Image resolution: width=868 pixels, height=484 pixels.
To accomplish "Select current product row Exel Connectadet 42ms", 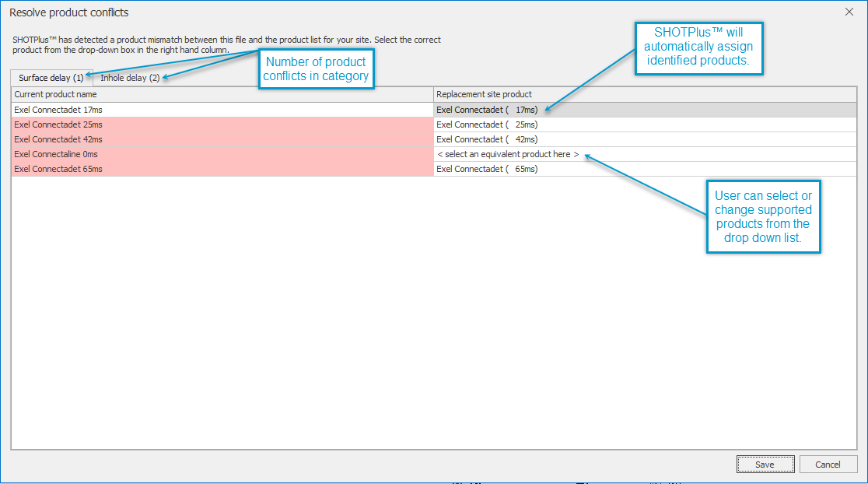I will [x=222, y=139].
